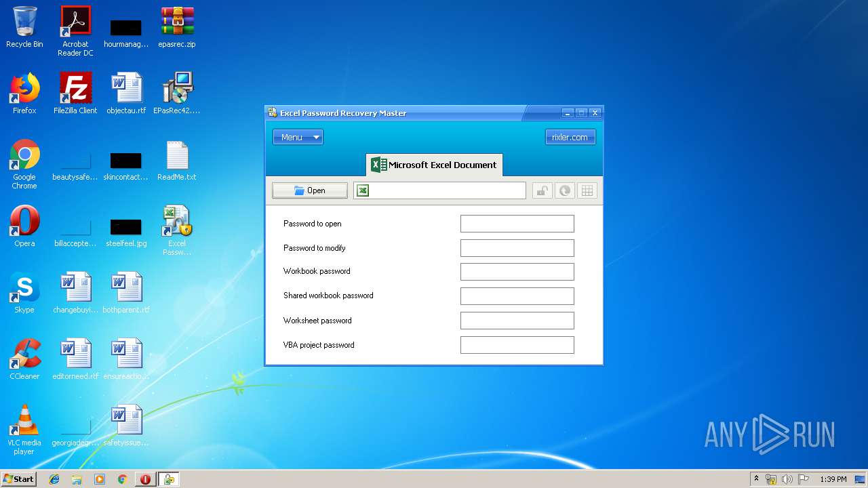Select the EPasRec42 installer icon
This screenshot has height=488, width=868.
(x=177, y=94)
